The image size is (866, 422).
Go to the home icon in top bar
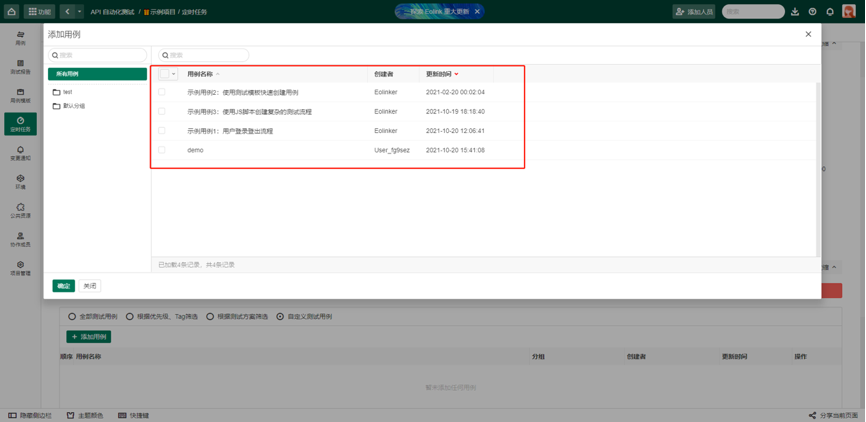coord(12,12)
